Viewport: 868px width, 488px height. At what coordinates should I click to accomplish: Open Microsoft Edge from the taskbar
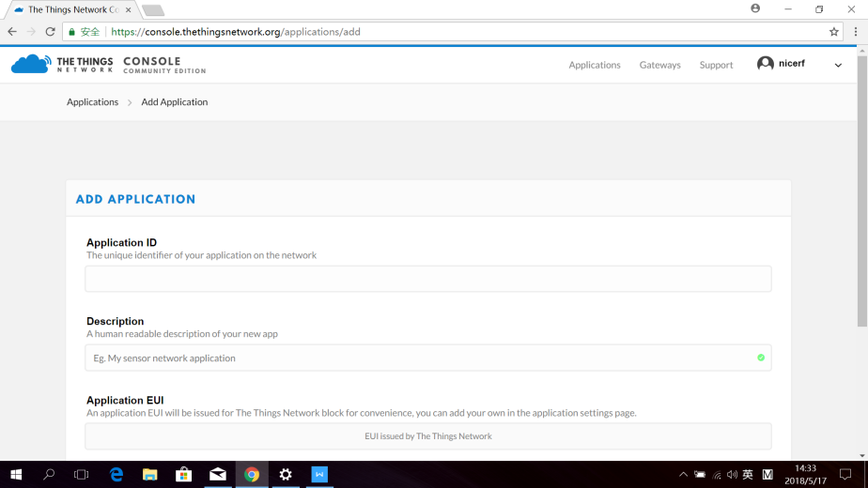pos(116,475)
